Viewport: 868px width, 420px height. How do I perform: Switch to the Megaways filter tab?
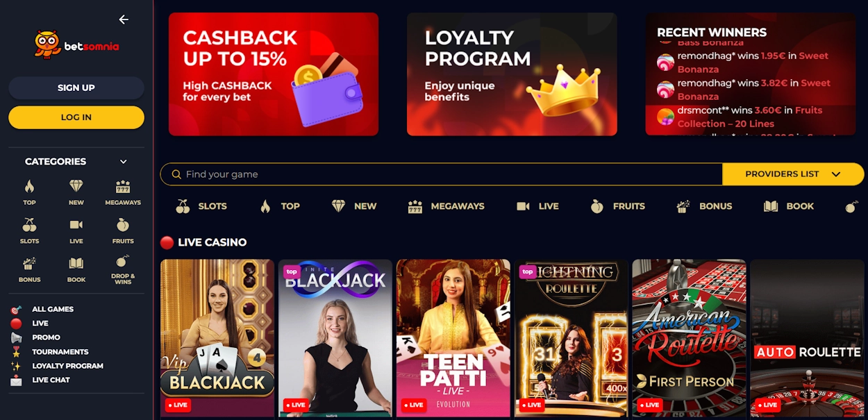pyautogui.click(x=446, y=206)
